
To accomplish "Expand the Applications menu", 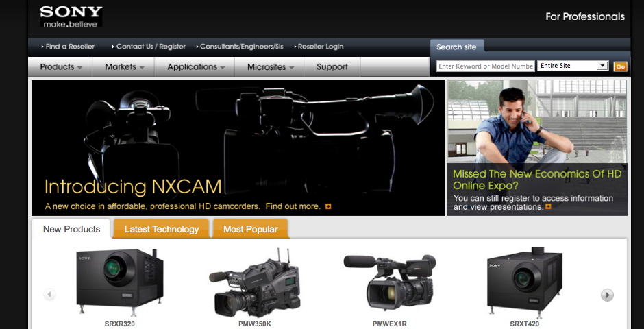I will pos(195,66).
